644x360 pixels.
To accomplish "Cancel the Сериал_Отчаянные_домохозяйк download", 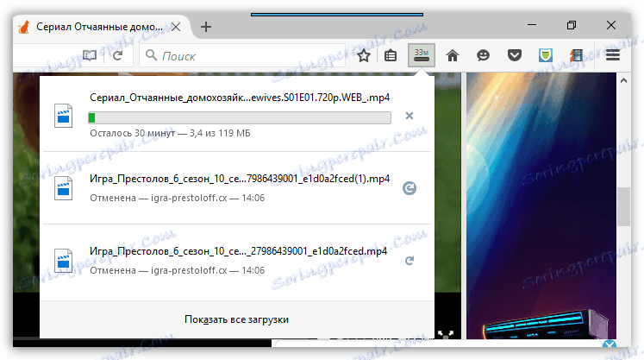I will [409, 116].
